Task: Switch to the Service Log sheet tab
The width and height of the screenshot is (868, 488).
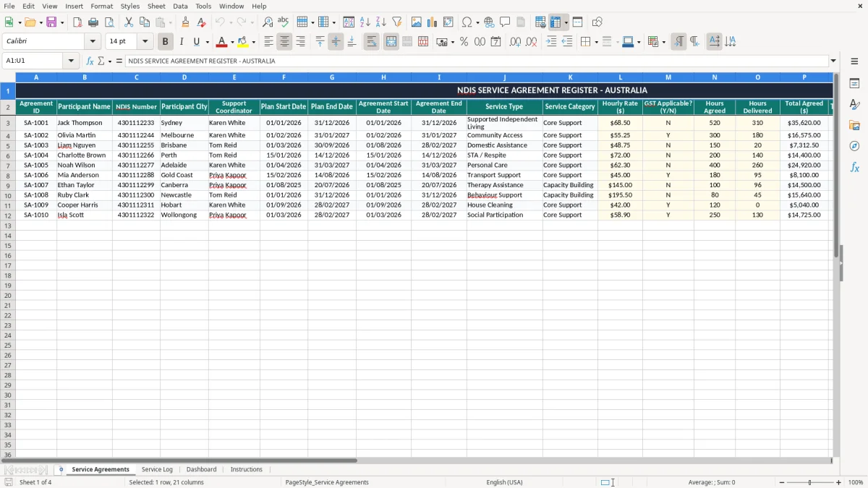Action: click(157, 469)
